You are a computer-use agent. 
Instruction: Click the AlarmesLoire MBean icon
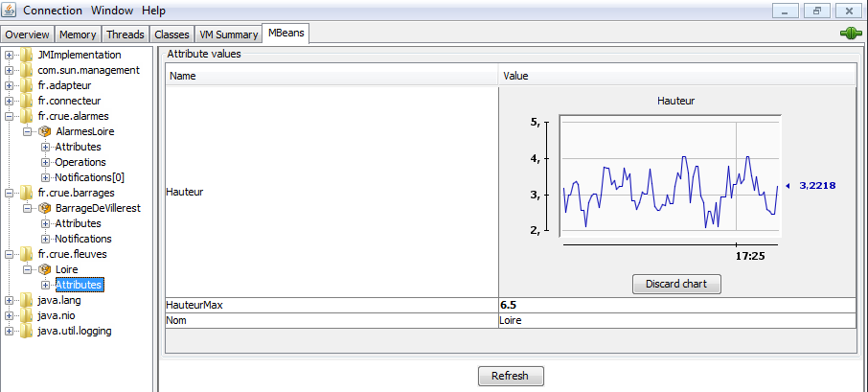[x=44, y=131]
